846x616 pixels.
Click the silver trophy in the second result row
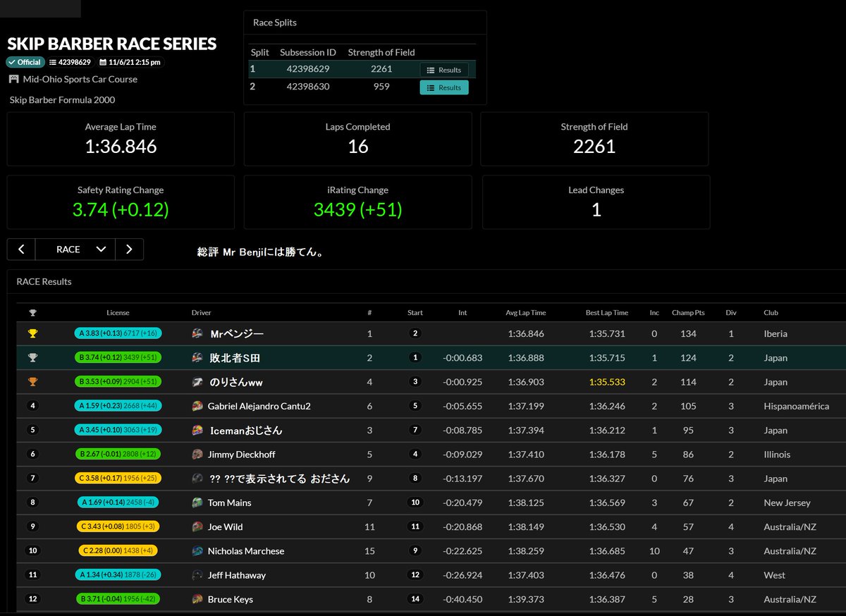point(32,358)
